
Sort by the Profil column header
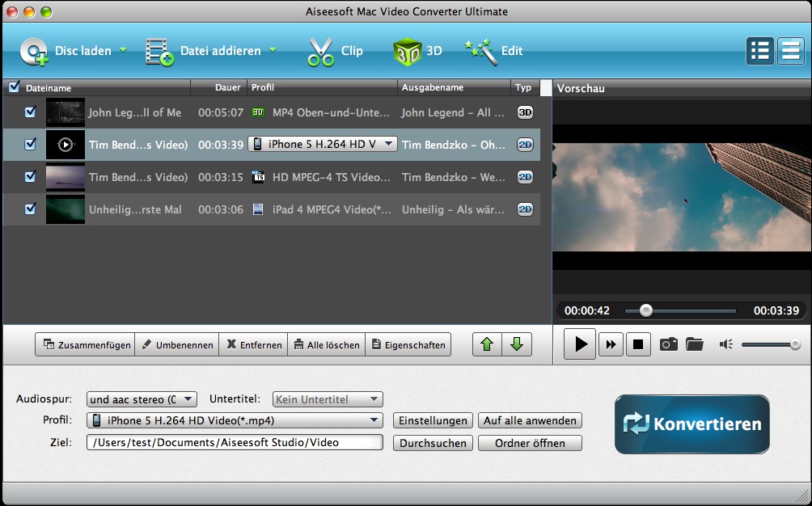coord(263,87)
